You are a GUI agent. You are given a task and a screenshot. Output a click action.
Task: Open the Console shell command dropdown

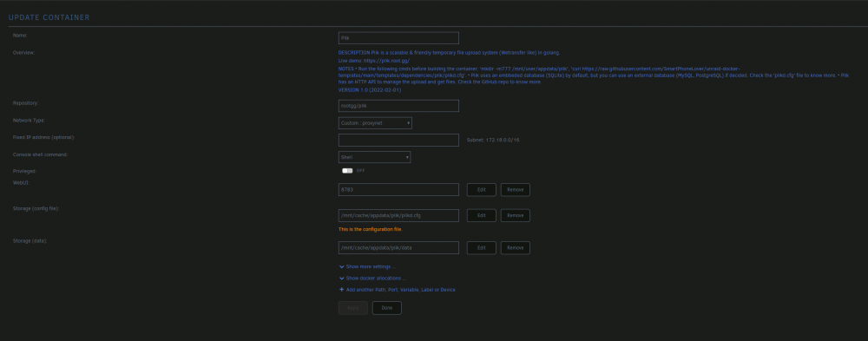click(x=374, y=157)
